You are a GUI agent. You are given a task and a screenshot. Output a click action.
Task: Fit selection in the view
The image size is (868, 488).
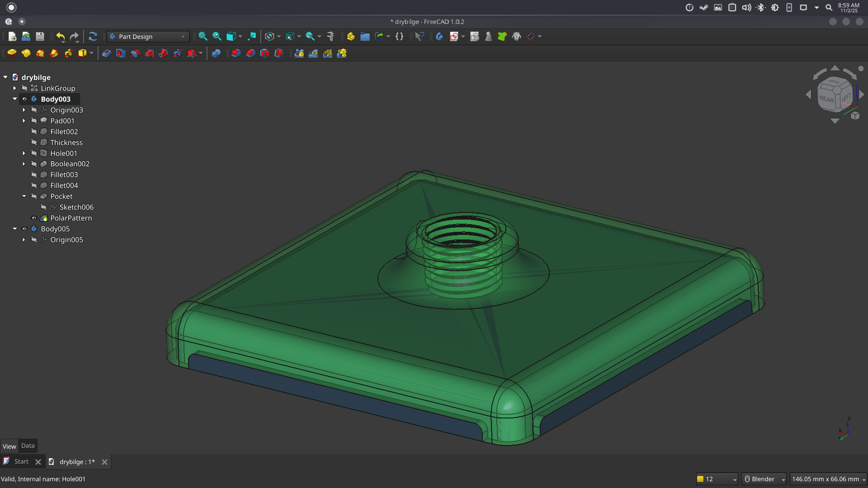217,37
